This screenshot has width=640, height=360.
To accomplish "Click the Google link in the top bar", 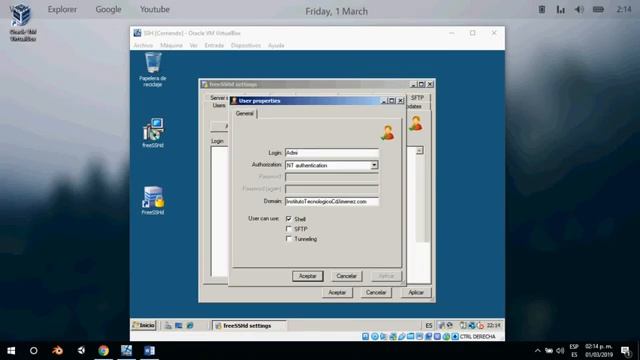I will coord(108,9).
